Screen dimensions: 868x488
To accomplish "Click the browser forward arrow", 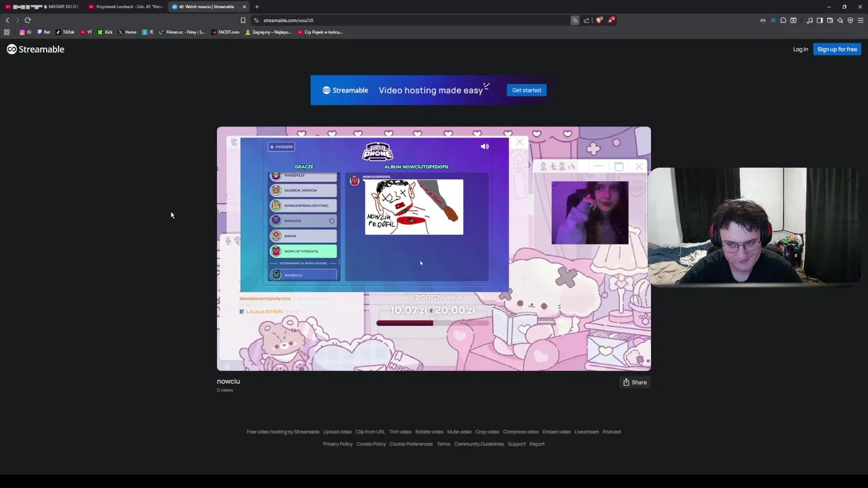I will click(x=18, y=20).
